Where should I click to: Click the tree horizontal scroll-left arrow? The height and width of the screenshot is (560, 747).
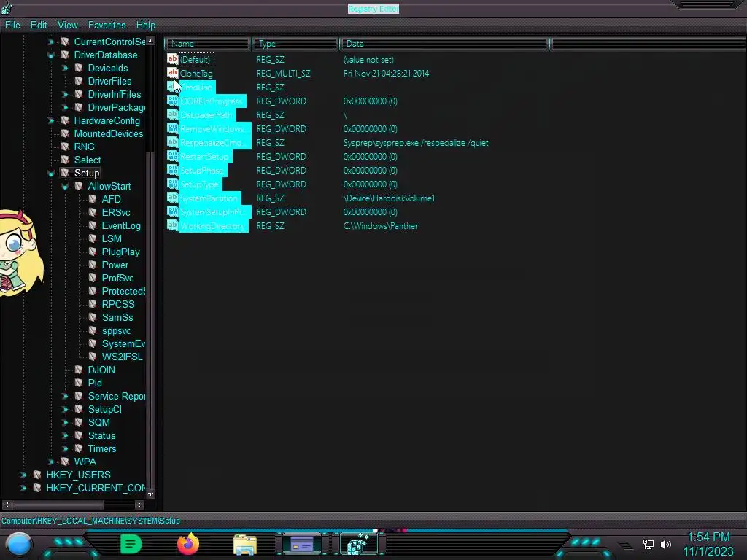pos(6,505)
